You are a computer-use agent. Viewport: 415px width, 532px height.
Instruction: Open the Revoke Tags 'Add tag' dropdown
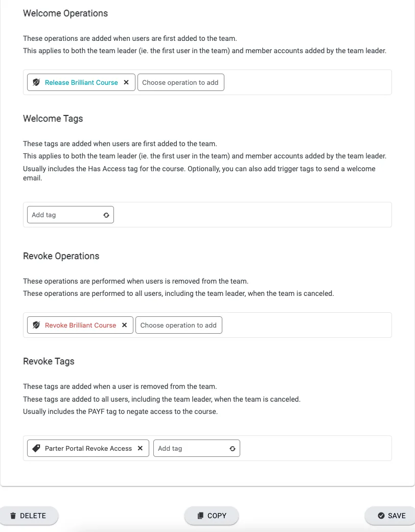pos(190,448)
